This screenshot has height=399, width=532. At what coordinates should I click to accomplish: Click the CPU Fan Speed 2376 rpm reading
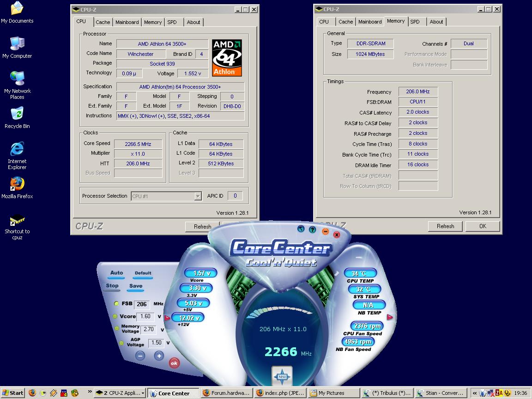[x=367, y=326]
